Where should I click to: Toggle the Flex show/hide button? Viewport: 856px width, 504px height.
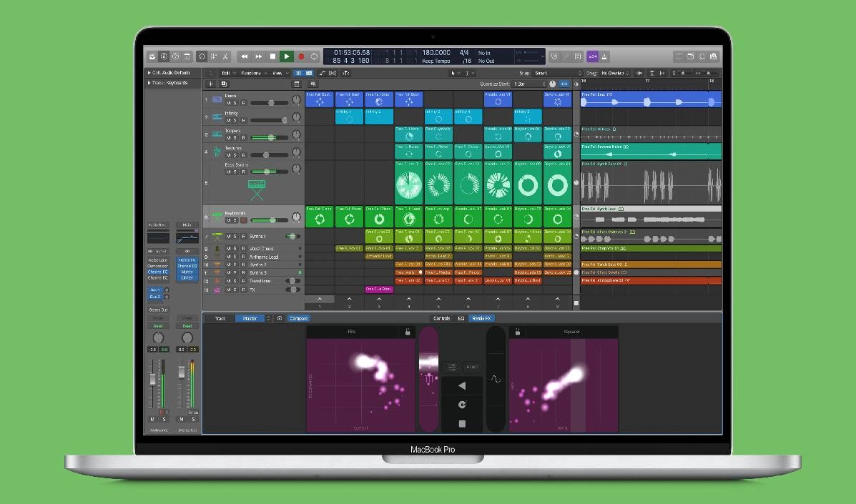[x=332, y=73]
